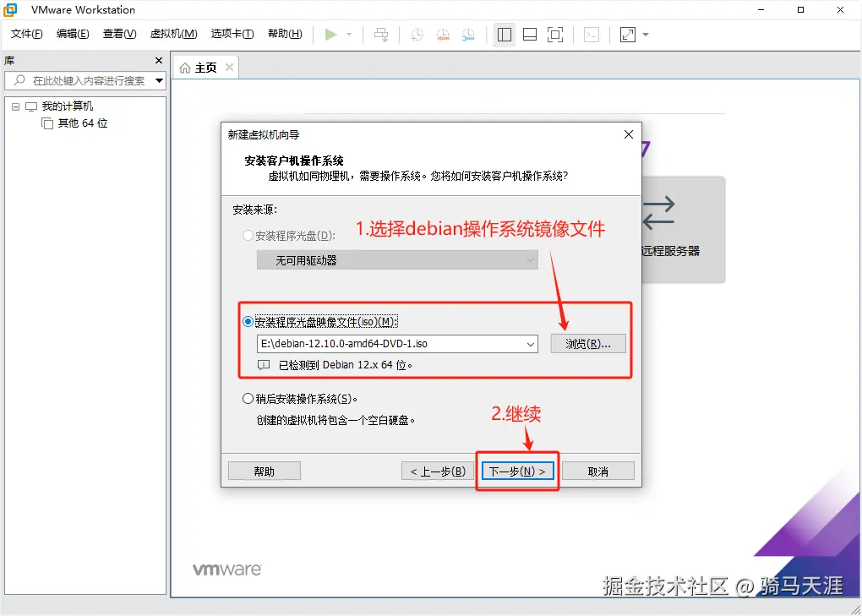Click the 创建的虚拟机将包含一个空白硬盘 description

coord(336,420)
